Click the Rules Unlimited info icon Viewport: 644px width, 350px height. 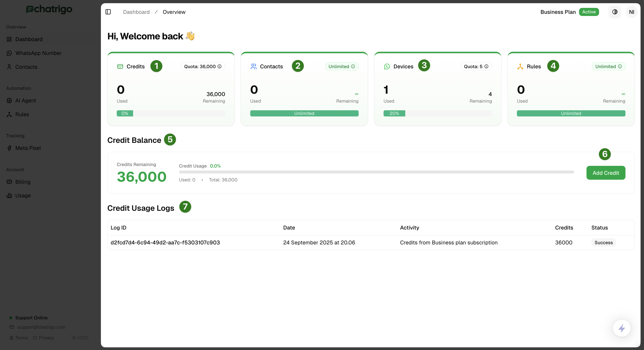coord(620,66)
